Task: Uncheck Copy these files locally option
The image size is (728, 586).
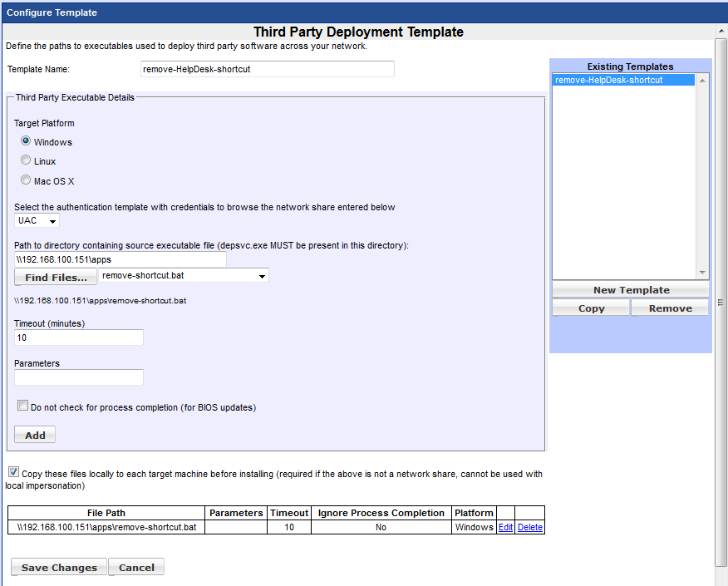Action: point(13,473)
